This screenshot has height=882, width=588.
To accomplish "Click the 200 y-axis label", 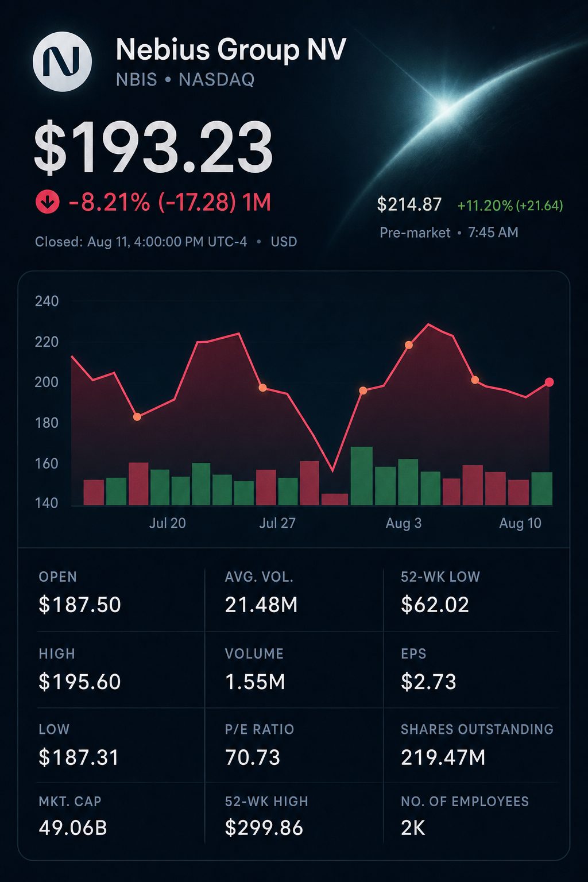I will (47, 382).
